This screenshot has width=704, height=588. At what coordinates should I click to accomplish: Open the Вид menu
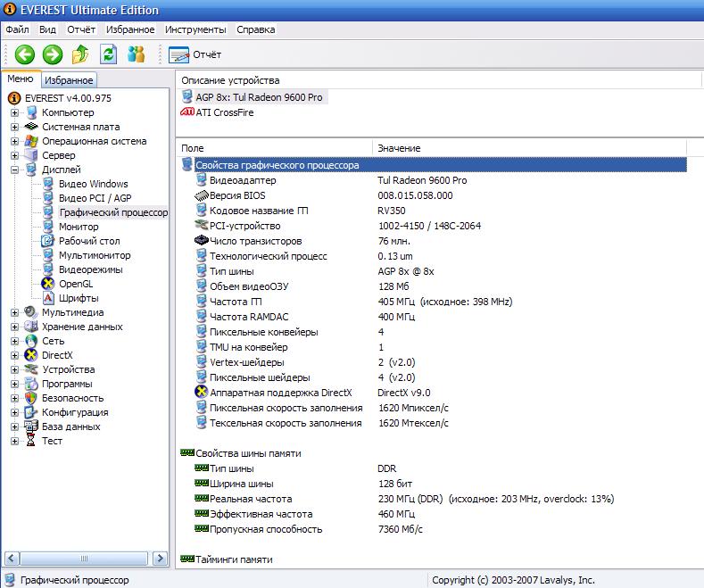[47, 29]
